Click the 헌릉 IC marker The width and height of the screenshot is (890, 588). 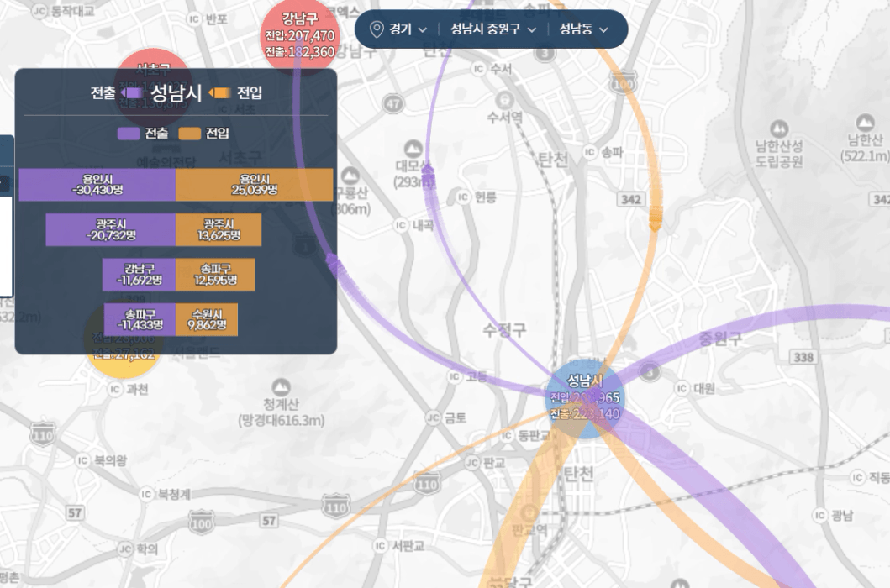point(463,197)
